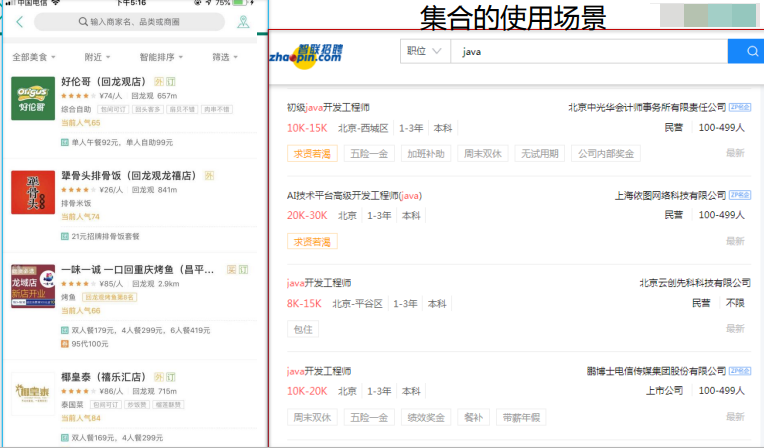Click the merchant name search field
The height and width of the screenshot is (448, 764).
pos(130,21)
